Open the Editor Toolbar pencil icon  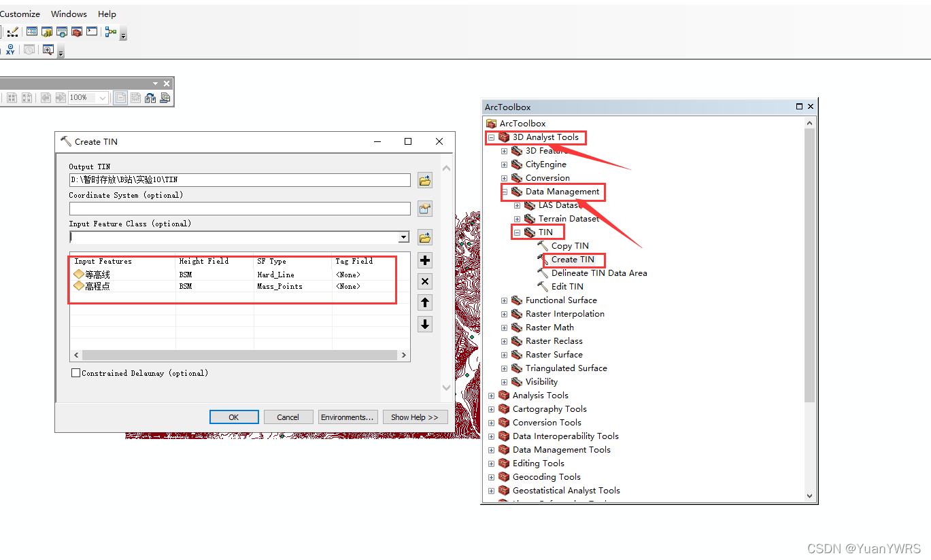[x=12, y=32]
